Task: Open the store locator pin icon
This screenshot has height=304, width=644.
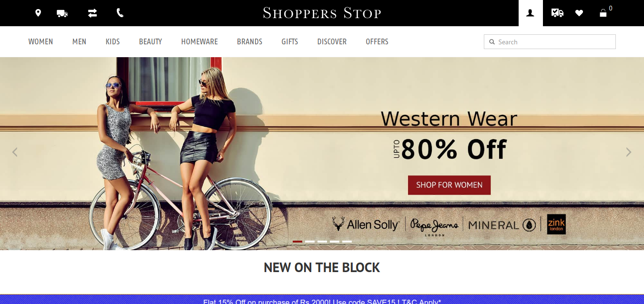Action: 38,13
